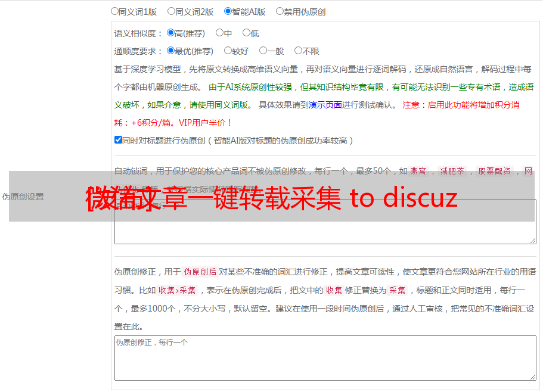
Task: Click inside the 自动锁词 textarea
Action: click(x=325, y=222)
